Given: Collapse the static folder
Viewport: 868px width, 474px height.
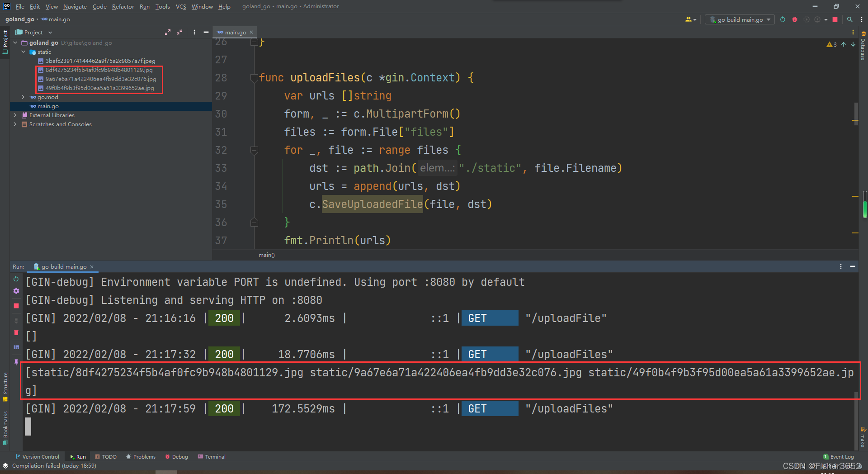Looking at the screenshot, I should 24,52.
